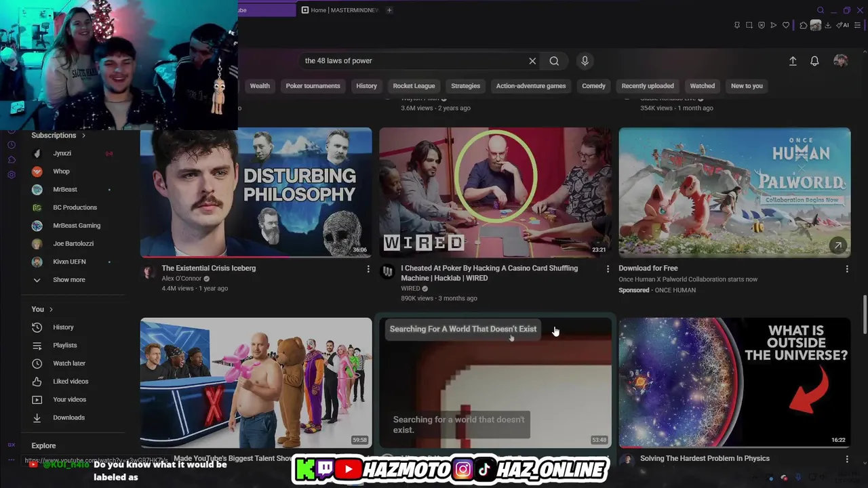Open browser extensions cube icon
This screenshot has width=868, height=488.
804,25
